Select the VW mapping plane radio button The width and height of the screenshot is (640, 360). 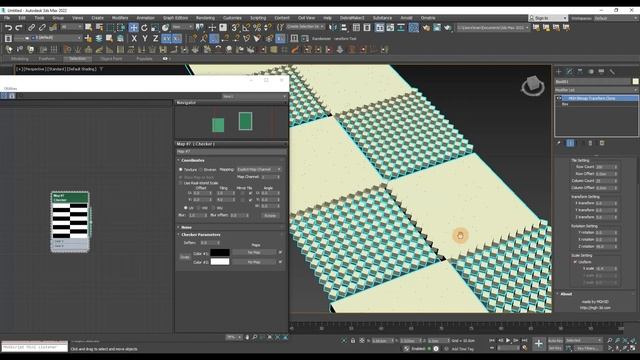pos(199,208)
